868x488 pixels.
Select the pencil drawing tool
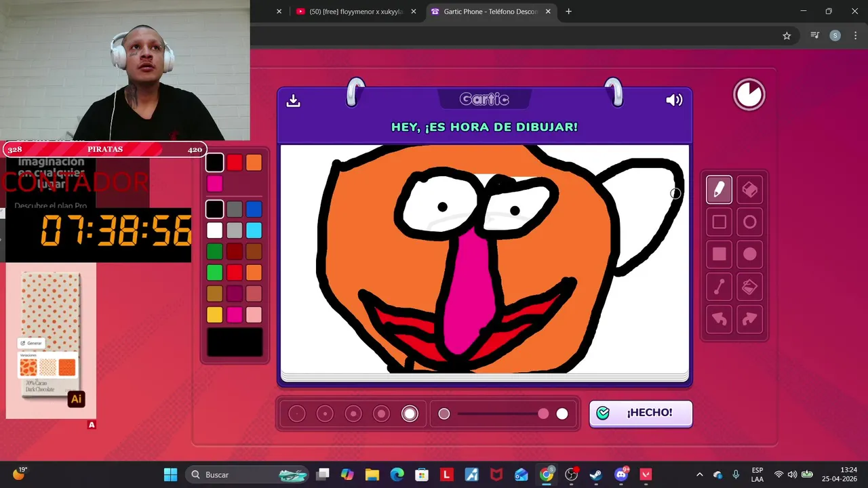coord(719,190)
